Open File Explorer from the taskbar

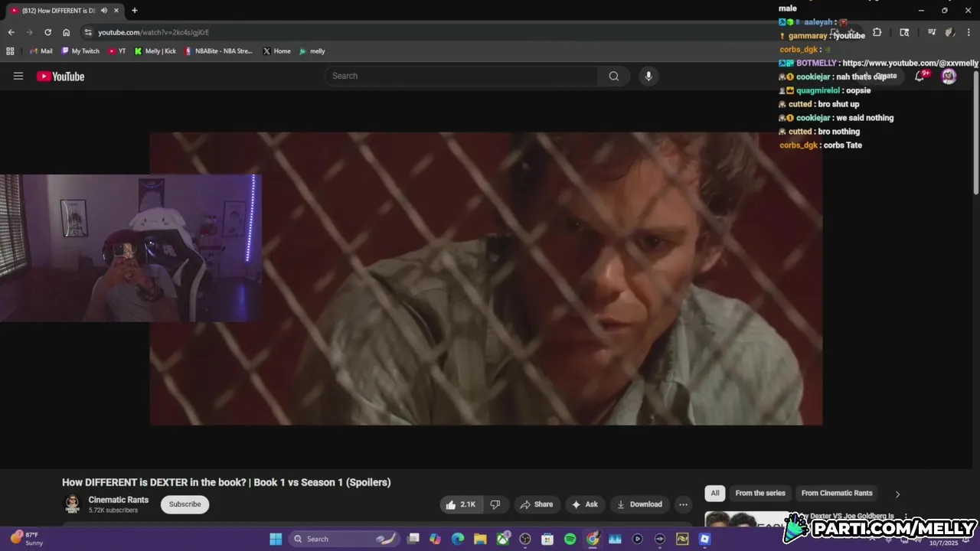[x=480, y=539]
